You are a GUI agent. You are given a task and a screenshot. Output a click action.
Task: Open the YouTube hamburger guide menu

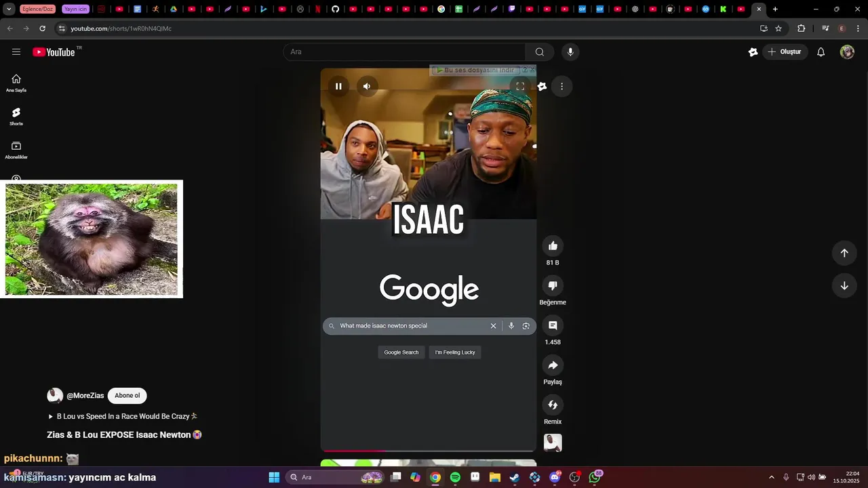coord(16,52)
